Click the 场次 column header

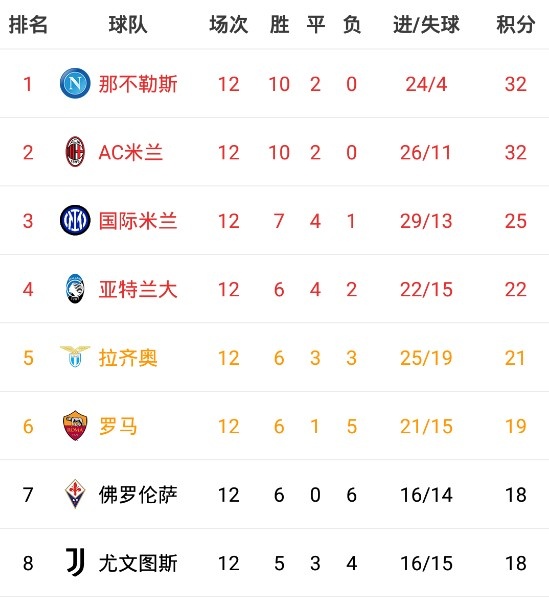tap(228, 25)
